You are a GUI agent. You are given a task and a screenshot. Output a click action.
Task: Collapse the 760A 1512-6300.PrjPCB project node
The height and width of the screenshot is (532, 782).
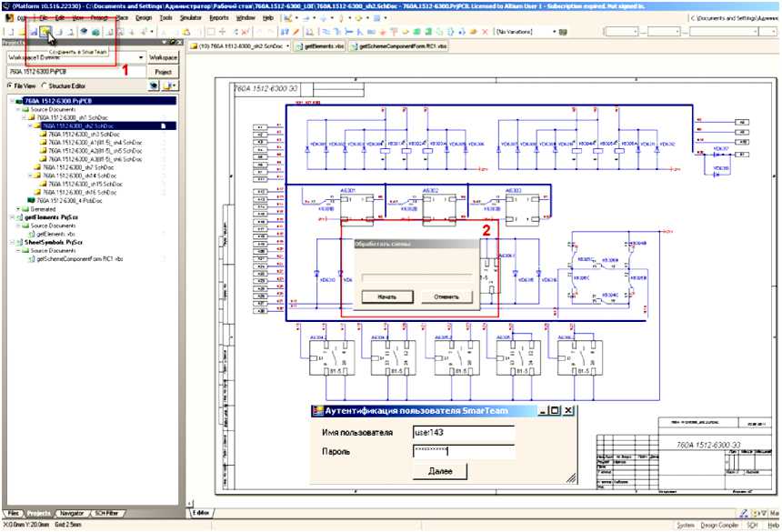pyautogui.click(x=11, y=101)
